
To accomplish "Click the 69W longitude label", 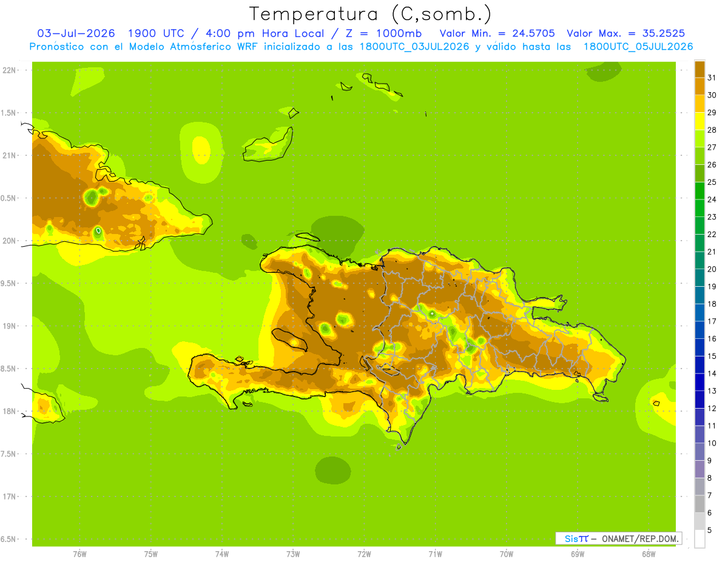I will coord(578,554).
